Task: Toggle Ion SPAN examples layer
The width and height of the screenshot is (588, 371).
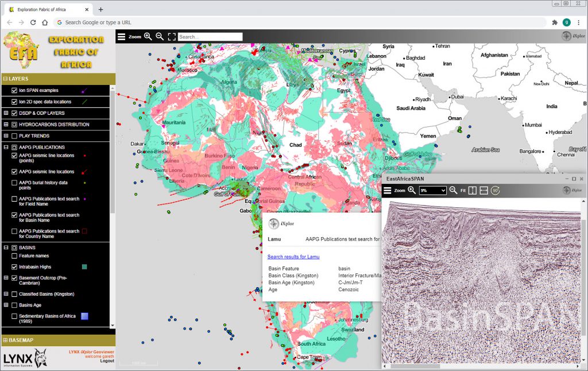Action: point(14,90)
